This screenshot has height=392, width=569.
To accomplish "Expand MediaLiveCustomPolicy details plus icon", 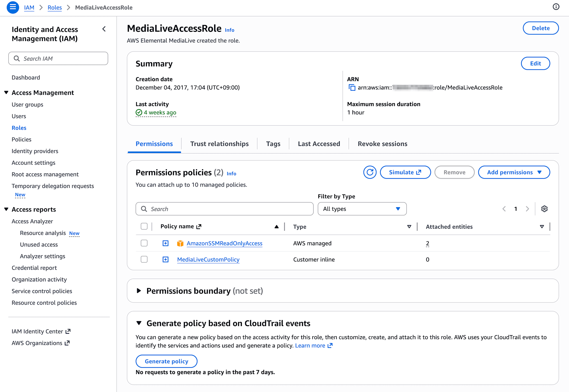I will 166,260.
